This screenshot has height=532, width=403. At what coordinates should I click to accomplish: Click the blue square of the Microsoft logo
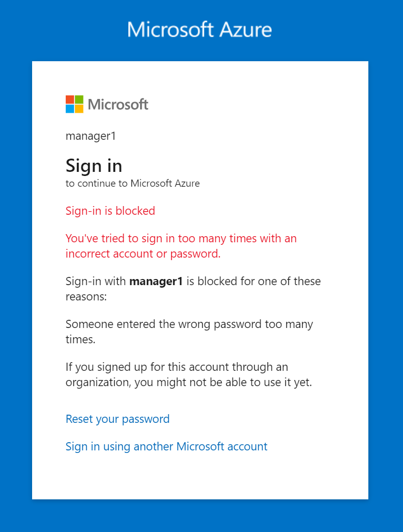[x=70, y=109]
